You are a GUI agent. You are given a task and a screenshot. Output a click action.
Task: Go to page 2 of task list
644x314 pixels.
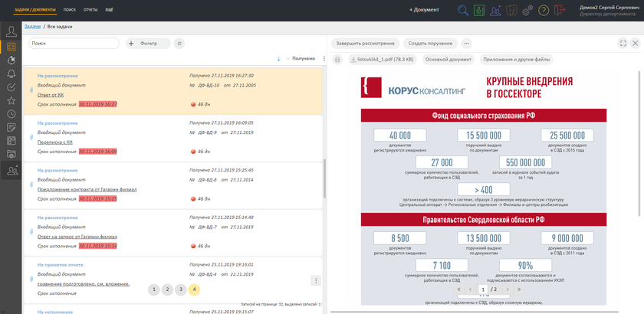tap(167, 289)
